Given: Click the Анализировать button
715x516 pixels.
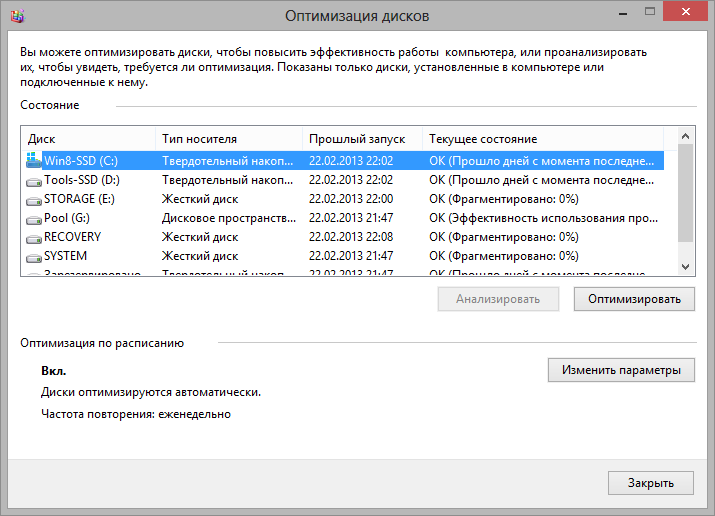Looking at the screenshot, I should (498, 299).
